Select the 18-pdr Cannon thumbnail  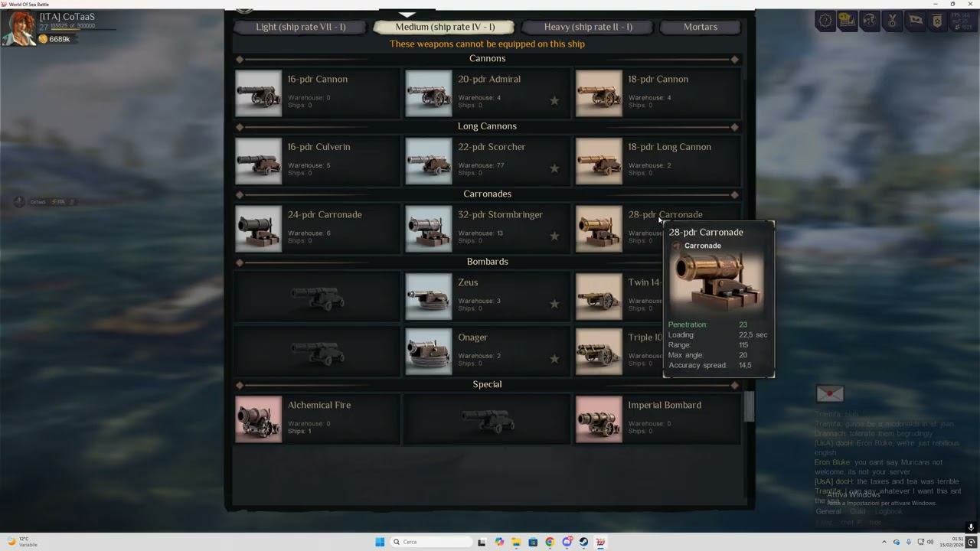pyautogui.click(x=599, y=93)
